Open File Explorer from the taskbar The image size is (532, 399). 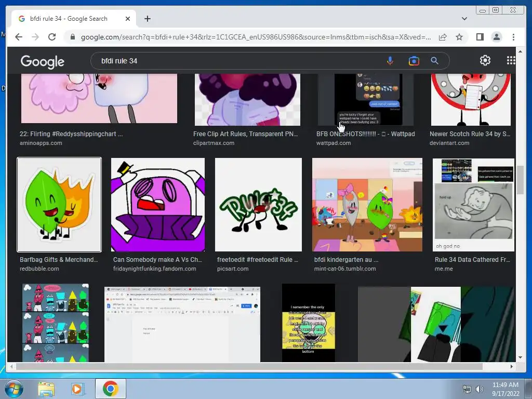(x=46, y=389)
